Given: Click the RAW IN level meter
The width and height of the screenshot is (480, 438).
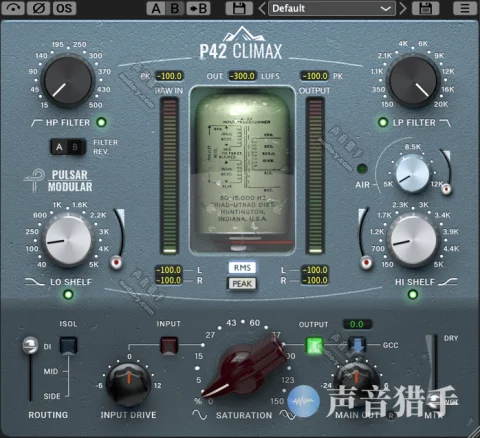Looking at the screenshot, I should [x=170, y=176].
